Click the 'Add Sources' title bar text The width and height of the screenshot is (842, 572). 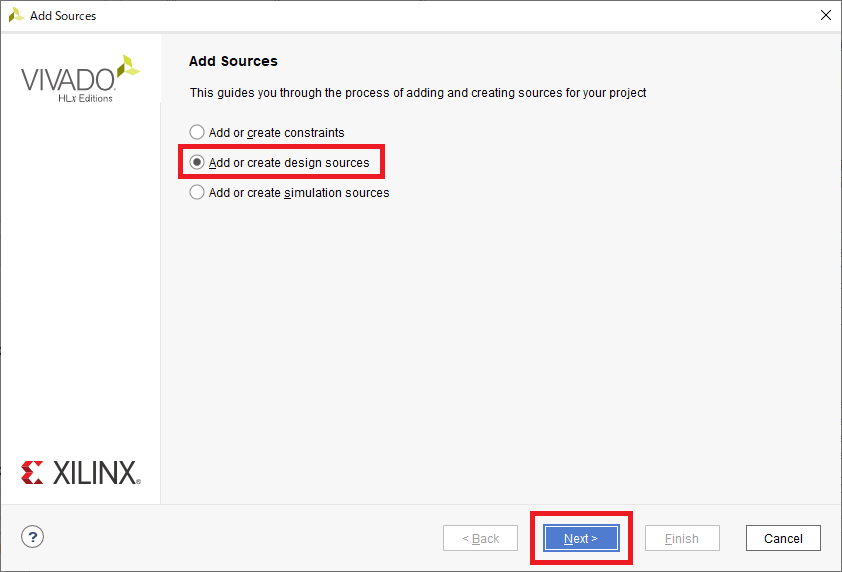(x=63, y=16)
